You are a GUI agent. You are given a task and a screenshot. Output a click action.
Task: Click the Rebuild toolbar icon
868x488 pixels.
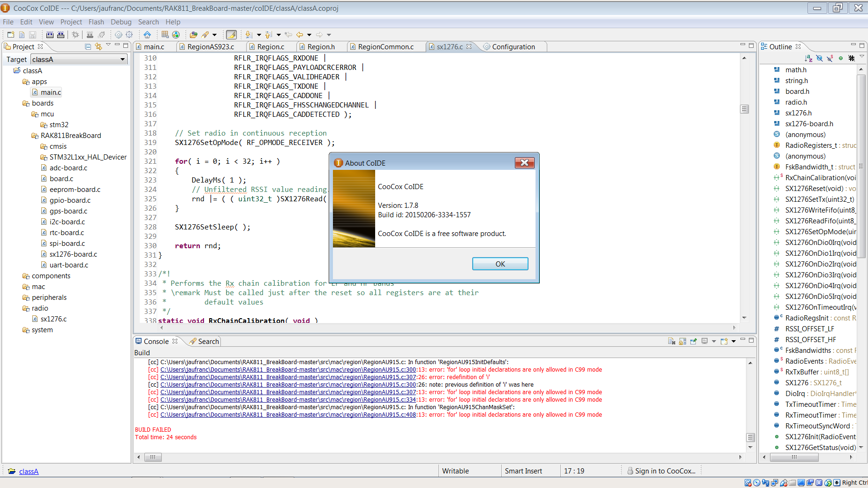pyautogui.click(x=60, y=35)
